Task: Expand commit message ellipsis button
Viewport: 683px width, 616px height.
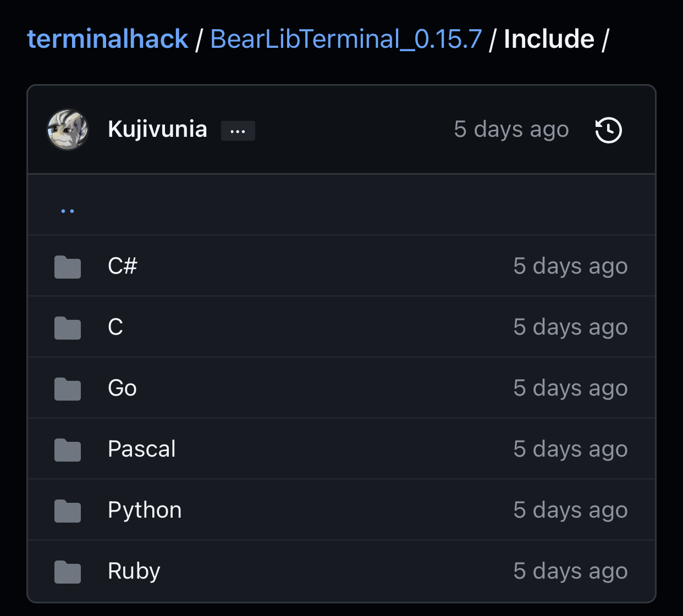Action: (x=238, y=131)
